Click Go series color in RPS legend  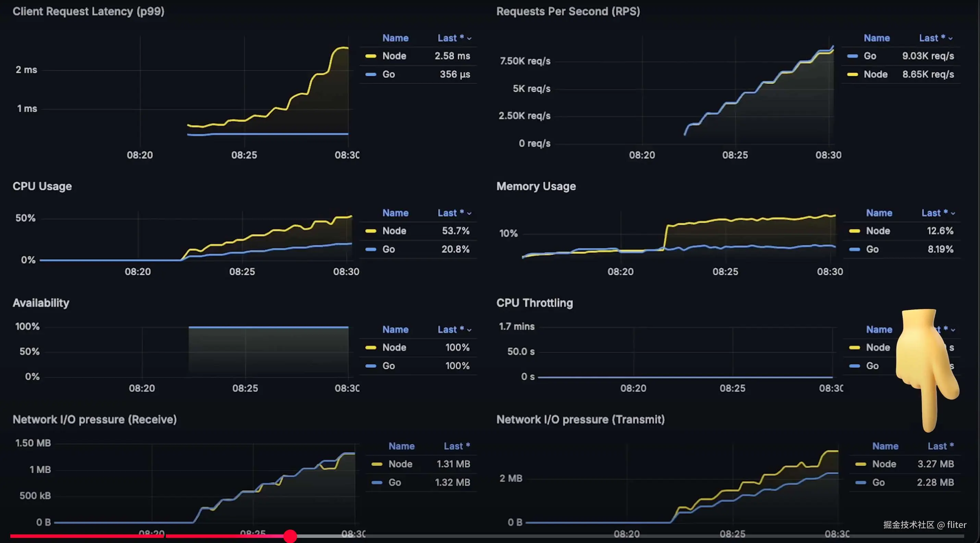(852, 56)
